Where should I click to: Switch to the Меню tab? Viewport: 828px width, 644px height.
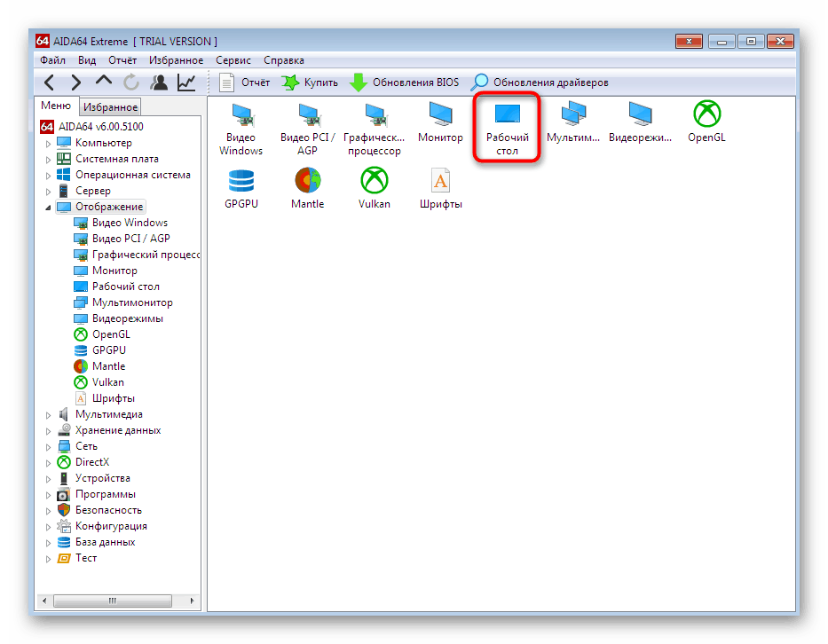[56, 106]
